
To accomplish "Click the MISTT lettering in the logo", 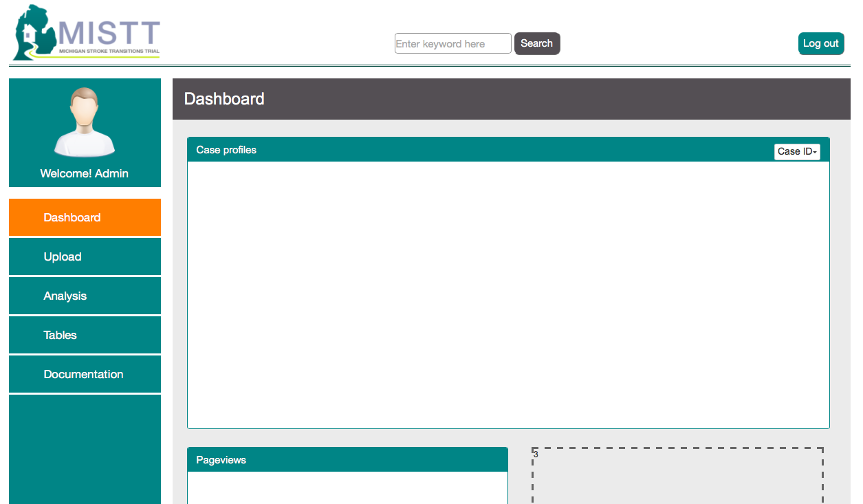I will click(109, 33).
